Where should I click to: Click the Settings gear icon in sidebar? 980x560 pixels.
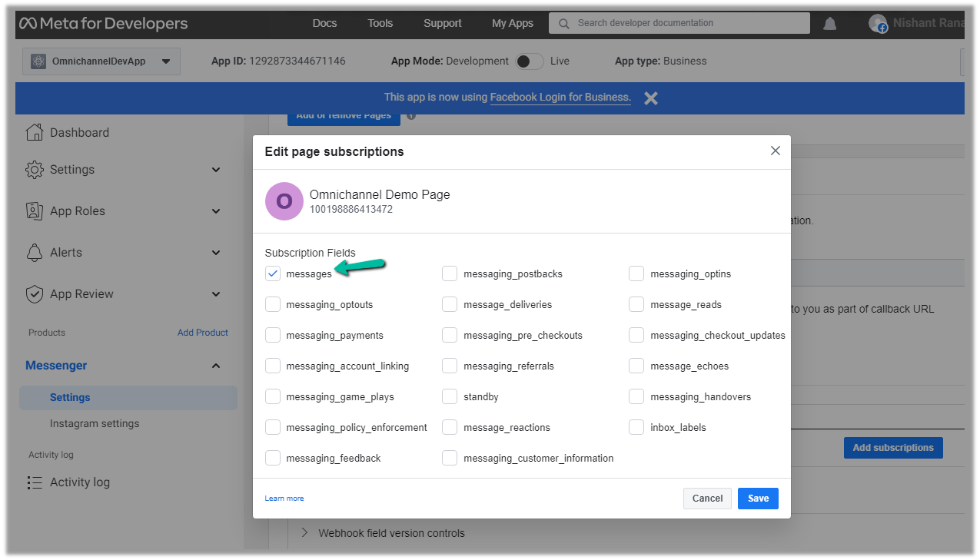pos(35,170)
